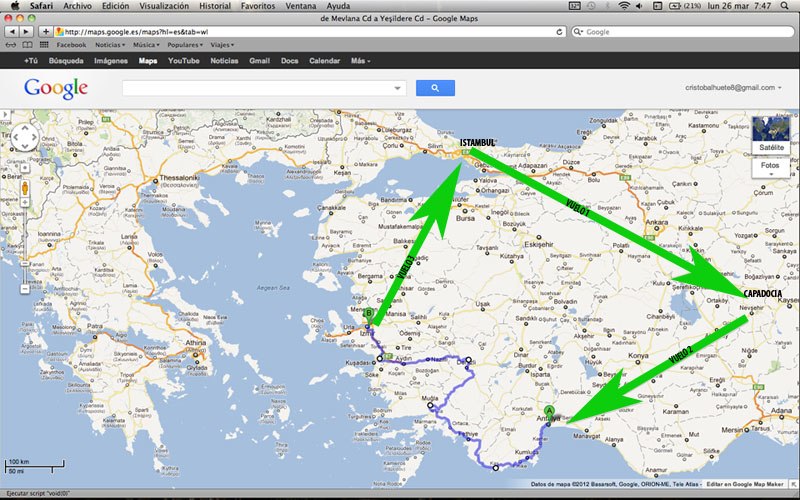The image size is (800, 500).
Task: Click the Google Maps search box
Action: point(264,88)
